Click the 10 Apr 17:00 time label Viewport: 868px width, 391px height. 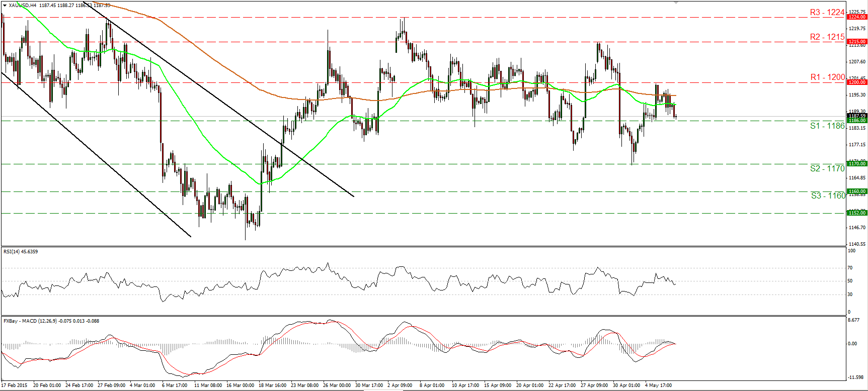click(465, 386)
